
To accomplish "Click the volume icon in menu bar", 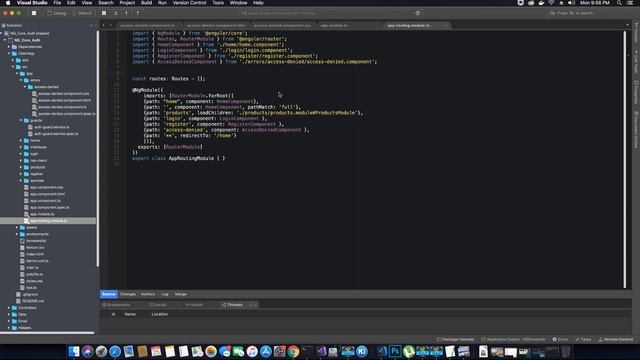I will tap(571, 3).
